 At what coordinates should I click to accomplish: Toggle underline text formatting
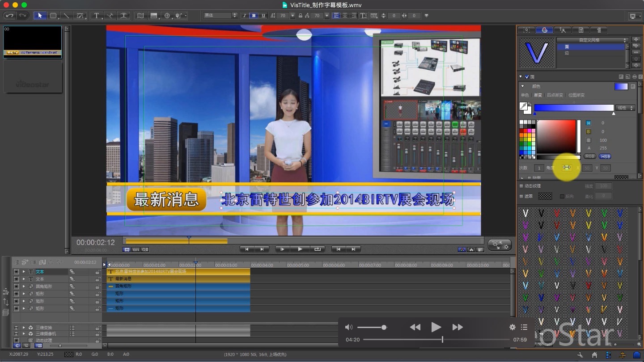(263, 16)
